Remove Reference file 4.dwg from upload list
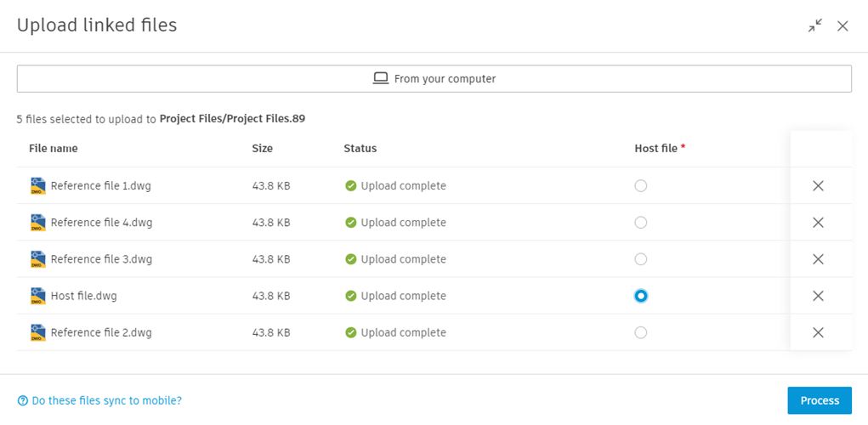Screen dimensions: 868x425 click(x=818, y=223)
